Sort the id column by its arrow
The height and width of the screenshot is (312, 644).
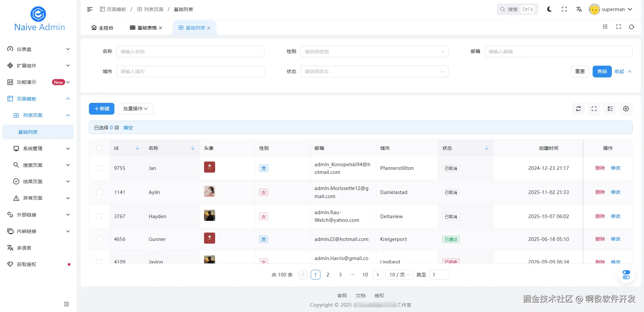click(137, 148)
